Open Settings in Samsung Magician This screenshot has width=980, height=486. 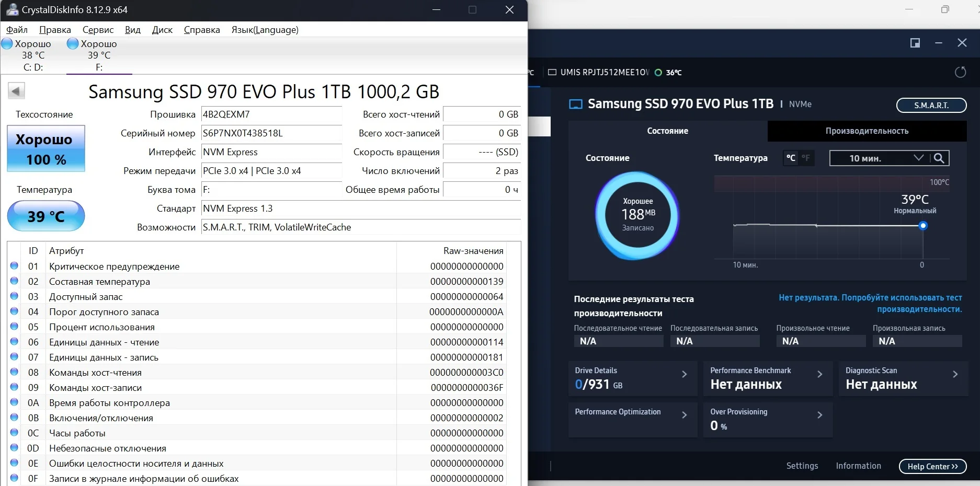[802, 466]
